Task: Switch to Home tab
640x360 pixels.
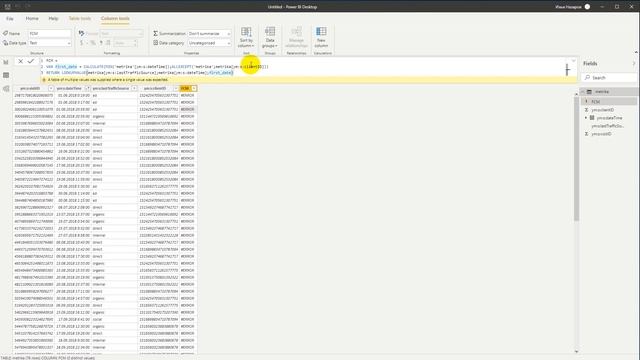Action: (x=32, y=18)
